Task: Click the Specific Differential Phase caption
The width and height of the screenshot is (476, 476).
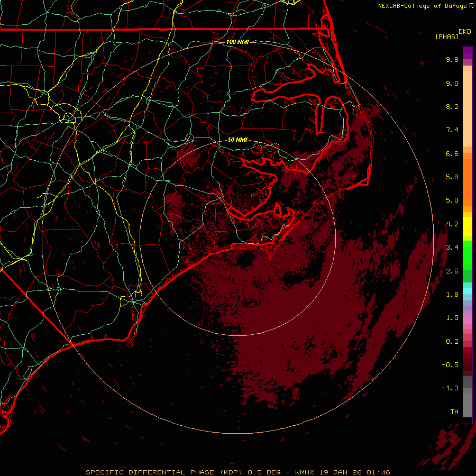Action: point(238,472)
